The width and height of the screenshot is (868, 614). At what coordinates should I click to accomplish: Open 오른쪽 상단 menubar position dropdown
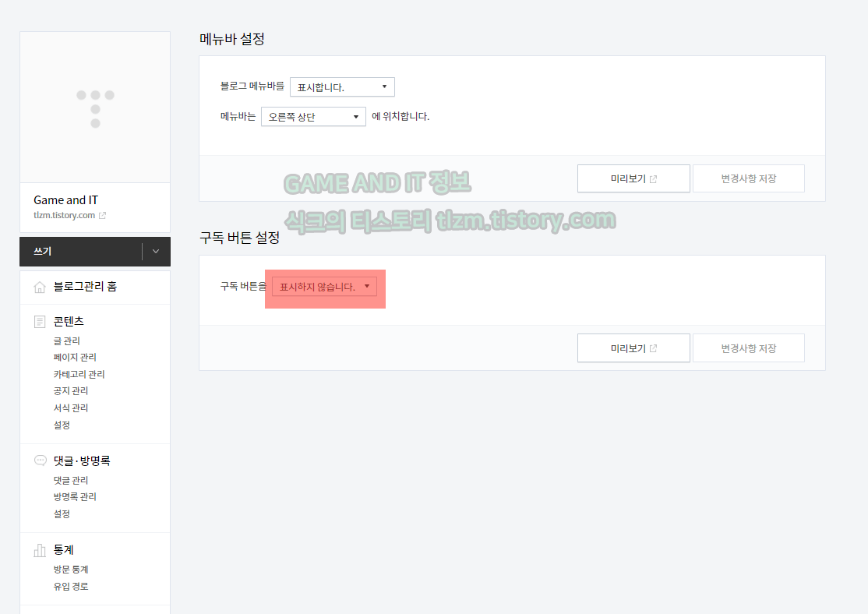coord(313,117)
